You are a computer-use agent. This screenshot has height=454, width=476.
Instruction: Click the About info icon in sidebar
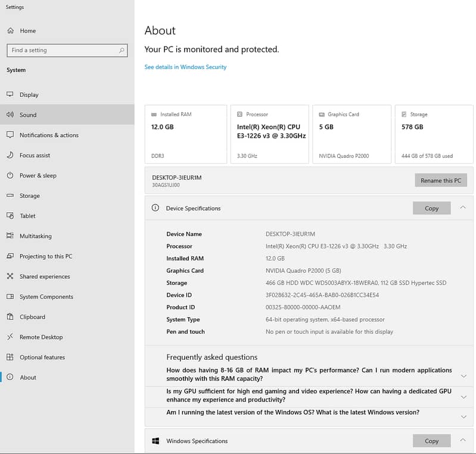click(10, 377)
